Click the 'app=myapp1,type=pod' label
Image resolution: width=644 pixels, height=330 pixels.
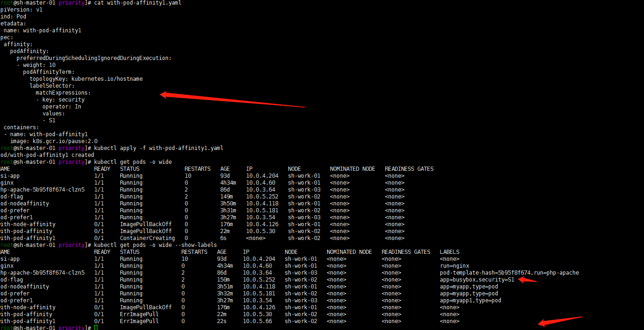(470, 300)
